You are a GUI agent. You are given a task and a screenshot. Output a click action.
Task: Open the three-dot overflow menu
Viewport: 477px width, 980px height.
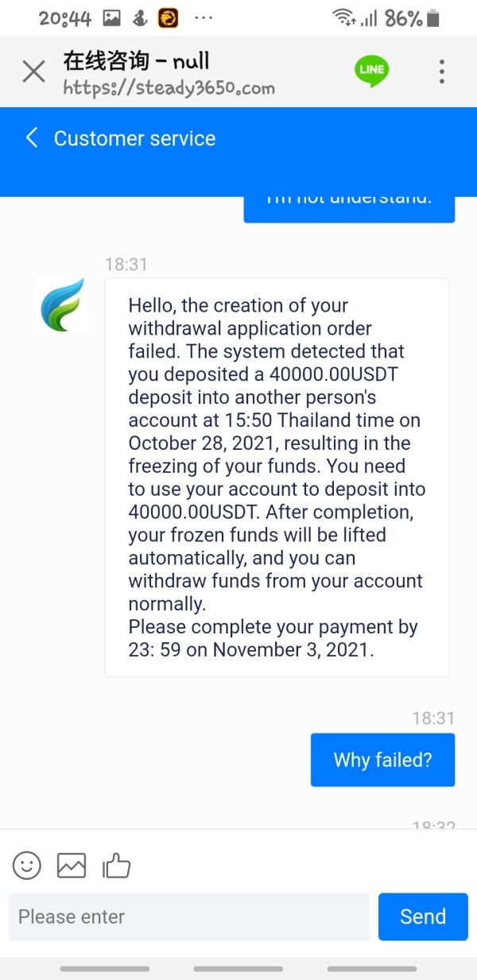coord(442,72)
